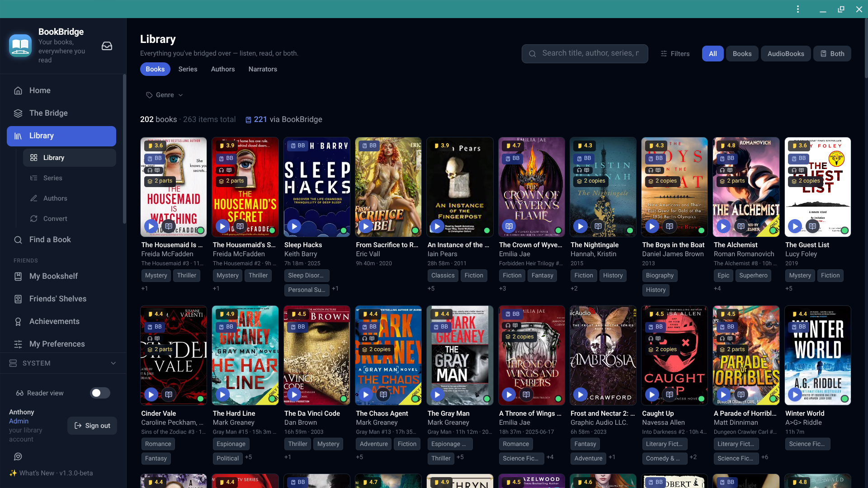The width and height of the screenshot is (868, 488).
Task: Play An Instance of the Fingerpost
Action: click(x=437, y=226)
